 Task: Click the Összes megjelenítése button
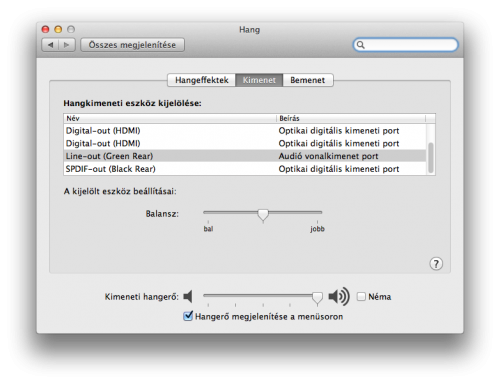(x=132, y=45)
